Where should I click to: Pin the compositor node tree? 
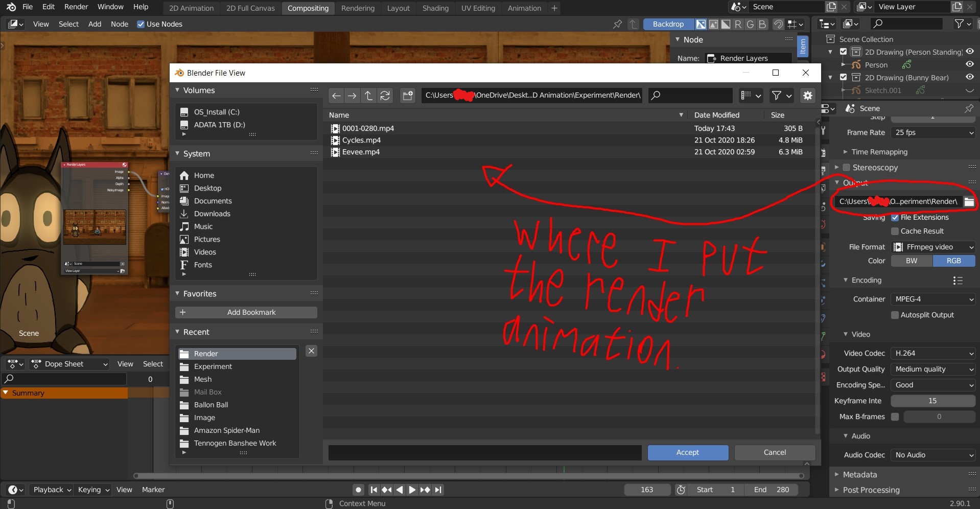click(617, 24)
